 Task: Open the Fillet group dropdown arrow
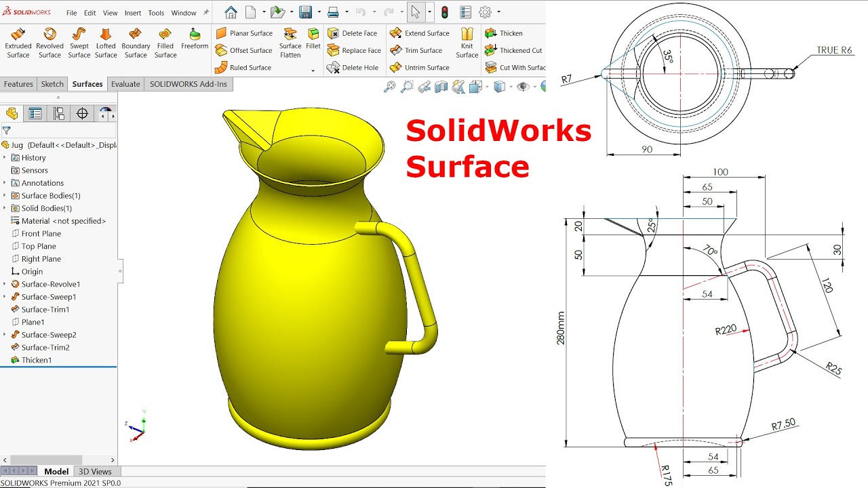[x=313, y=70]
